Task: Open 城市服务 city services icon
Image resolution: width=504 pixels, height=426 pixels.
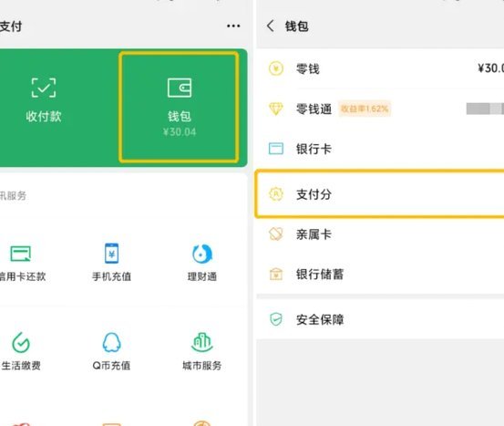Action: click(201, 342)
